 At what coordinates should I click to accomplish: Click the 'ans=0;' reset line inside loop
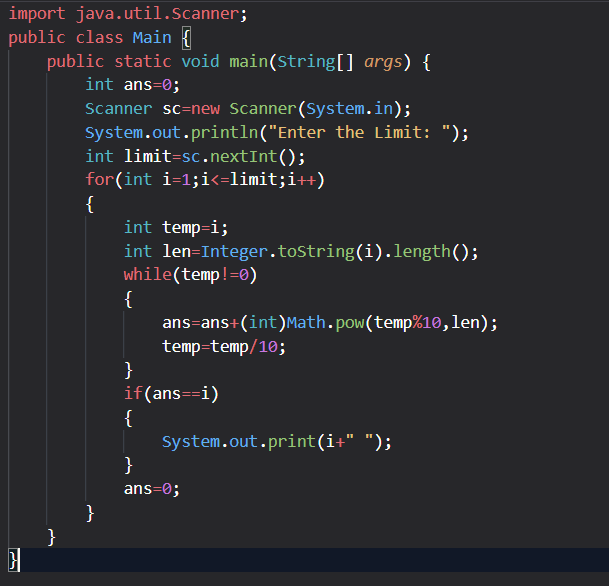point(152,489)
